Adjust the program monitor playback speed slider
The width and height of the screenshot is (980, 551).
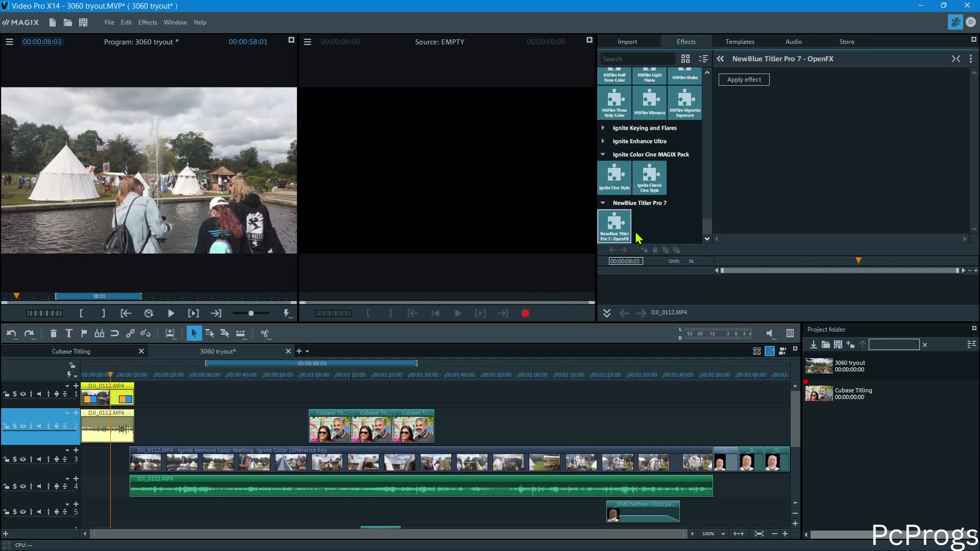coord(251,313)
